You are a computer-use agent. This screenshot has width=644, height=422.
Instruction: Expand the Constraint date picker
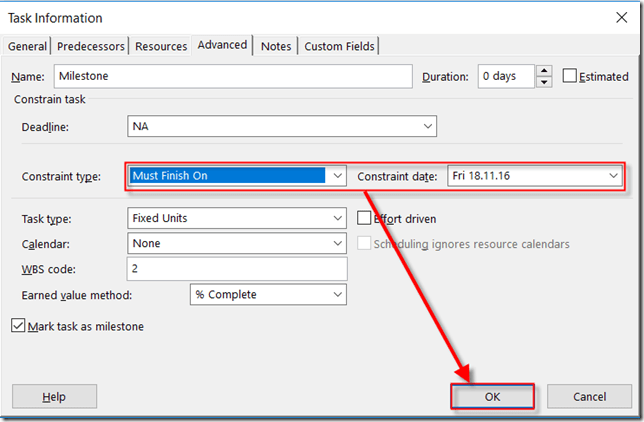[x=612, y=176]
